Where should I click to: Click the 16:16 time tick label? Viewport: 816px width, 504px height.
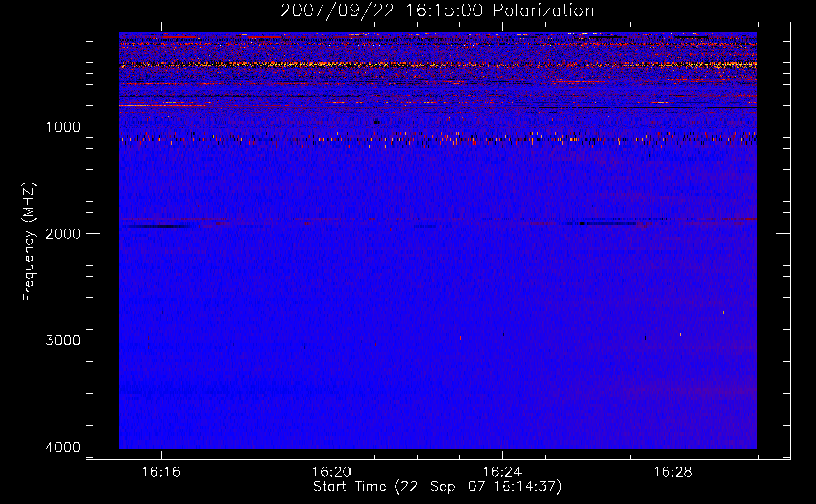tap(161, 472)
